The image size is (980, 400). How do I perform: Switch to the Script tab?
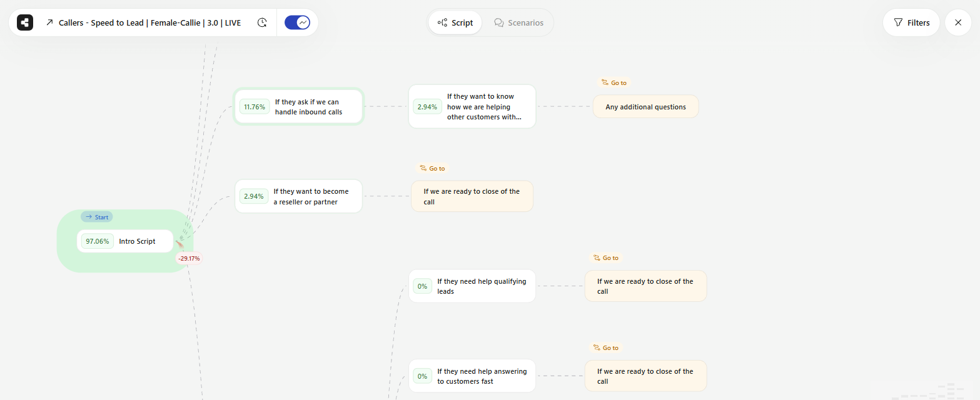(455, 22)
